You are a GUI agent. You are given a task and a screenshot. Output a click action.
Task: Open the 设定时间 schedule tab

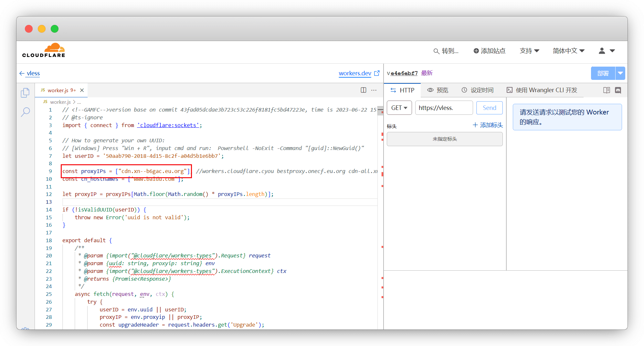pos(477,90)
